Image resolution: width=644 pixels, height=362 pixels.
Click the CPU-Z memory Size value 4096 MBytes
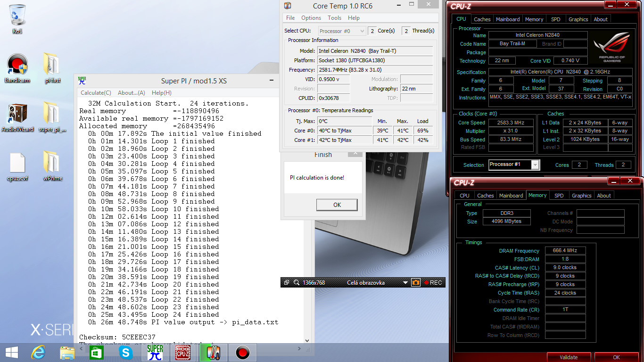507,222
